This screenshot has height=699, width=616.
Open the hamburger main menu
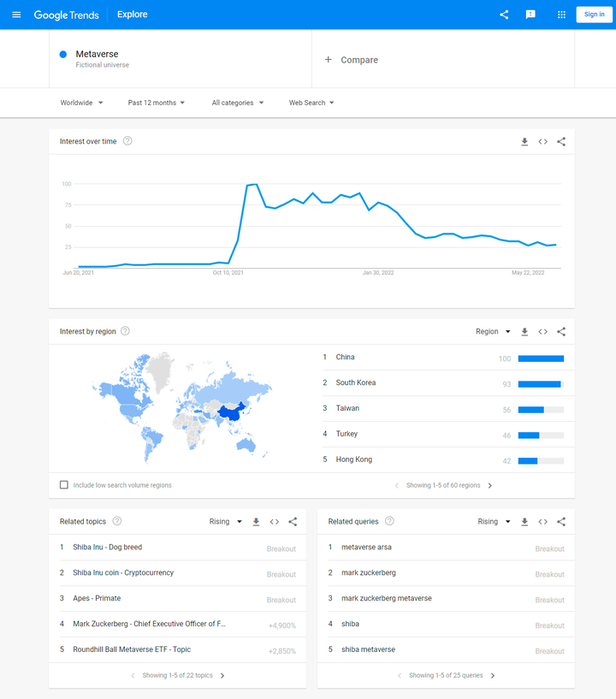(x=16, y=15)
